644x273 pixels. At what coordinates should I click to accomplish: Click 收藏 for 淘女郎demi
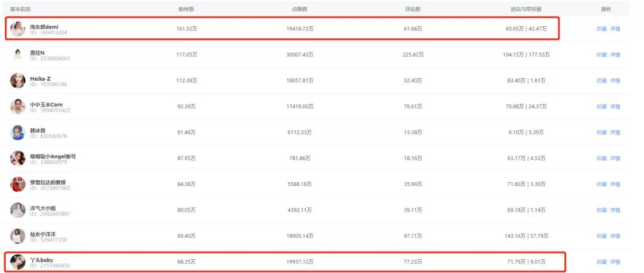601,29
